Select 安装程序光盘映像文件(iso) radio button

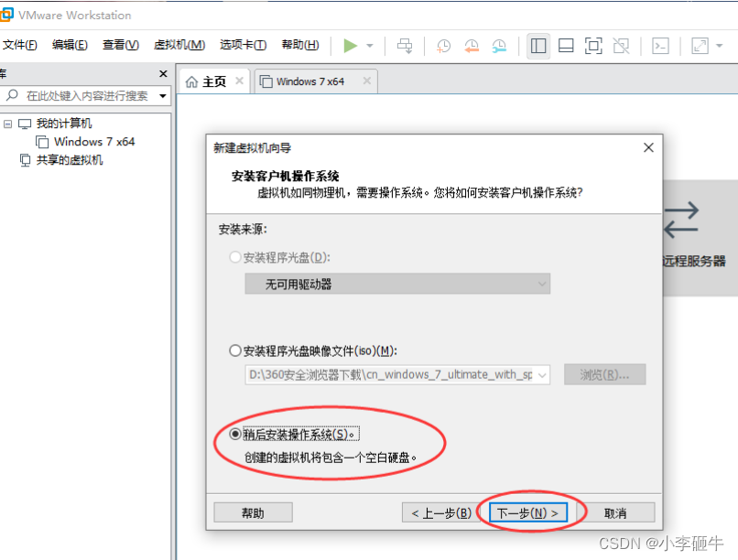235,350
